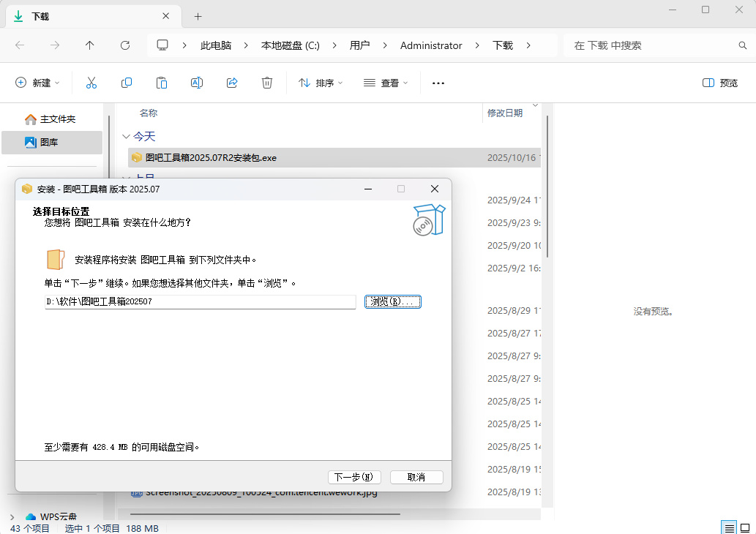The image size is (756, 534).
Task: Minimize the installer dialog
Action: click(x=368, y=189)
